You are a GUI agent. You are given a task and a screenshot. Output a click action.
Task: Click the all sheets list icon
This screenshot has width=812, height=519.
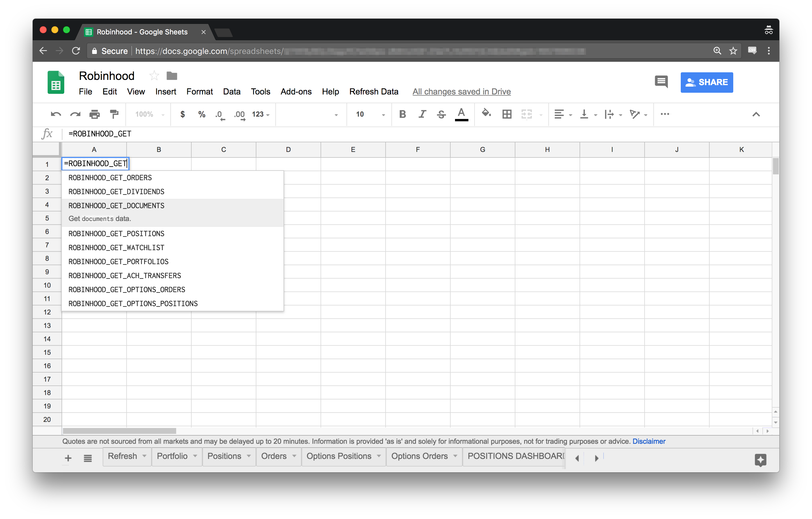coord(88,458)
